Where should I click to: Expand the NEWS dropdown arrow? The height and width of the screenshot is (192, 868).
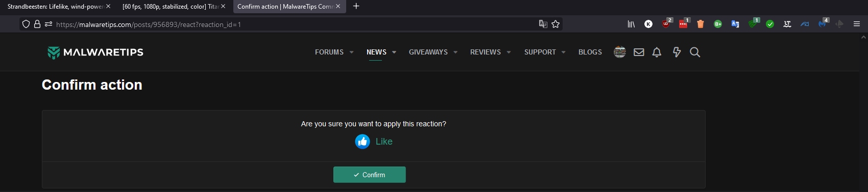coord(394,52)
